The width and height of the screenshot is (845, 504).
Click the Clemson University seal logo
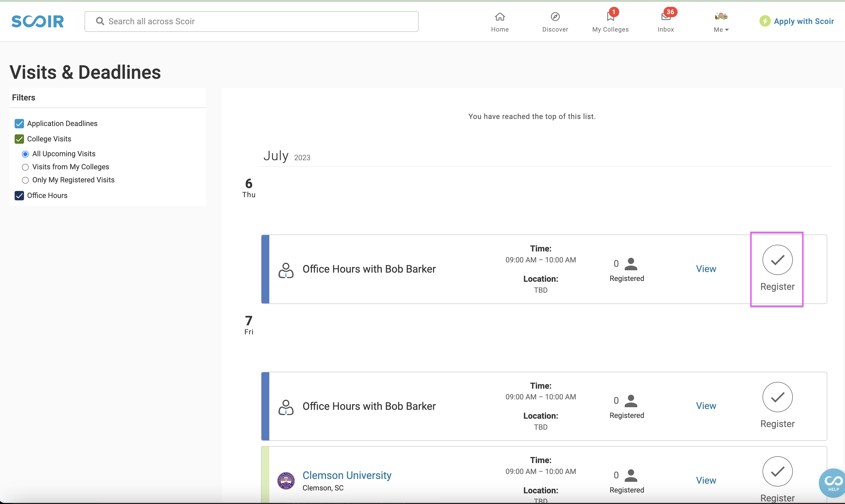[x=286, y=481]
